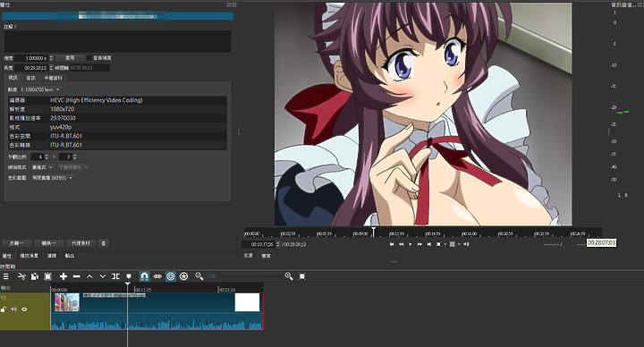Click the player scrub bar at 00:14:59

click(x=433, y=233)
